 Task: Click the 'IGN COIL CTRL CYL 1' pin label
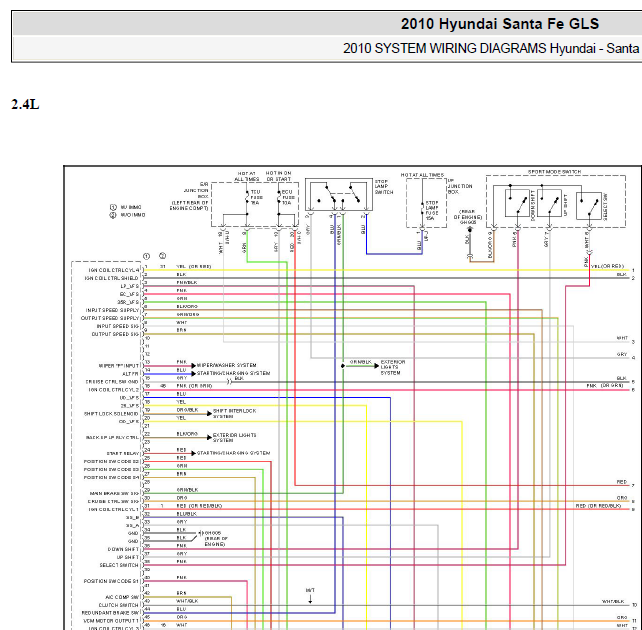(114, 510)
